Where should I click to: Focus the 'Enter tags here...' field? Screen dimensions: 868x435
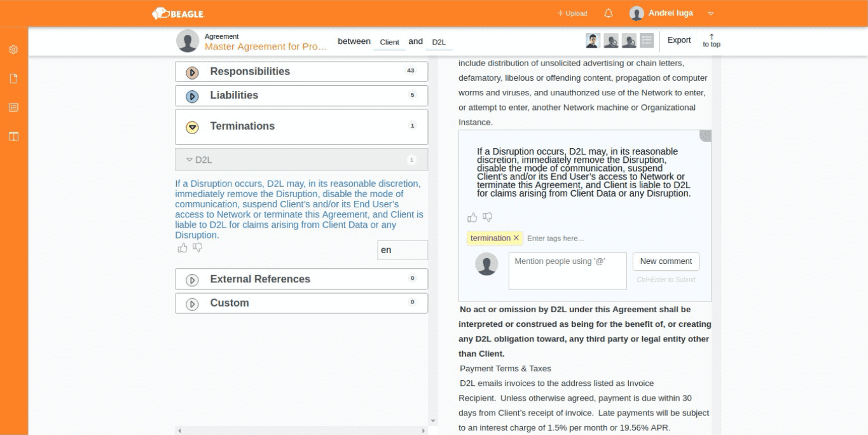coord(556,238)
